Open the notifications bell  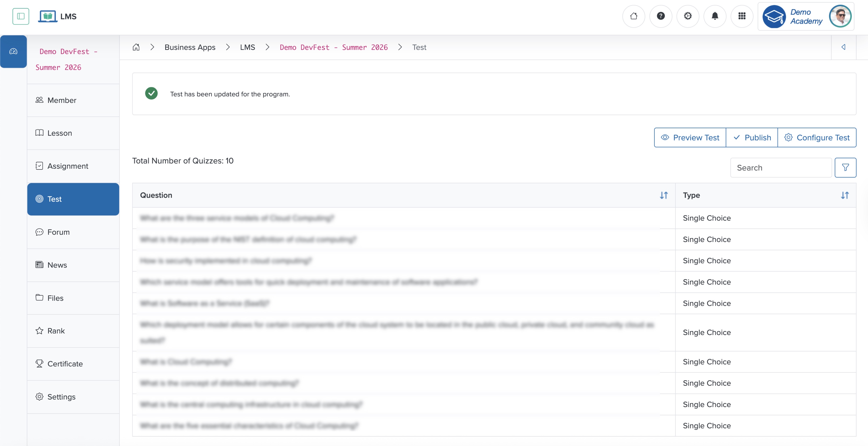[x=715, y=16]
